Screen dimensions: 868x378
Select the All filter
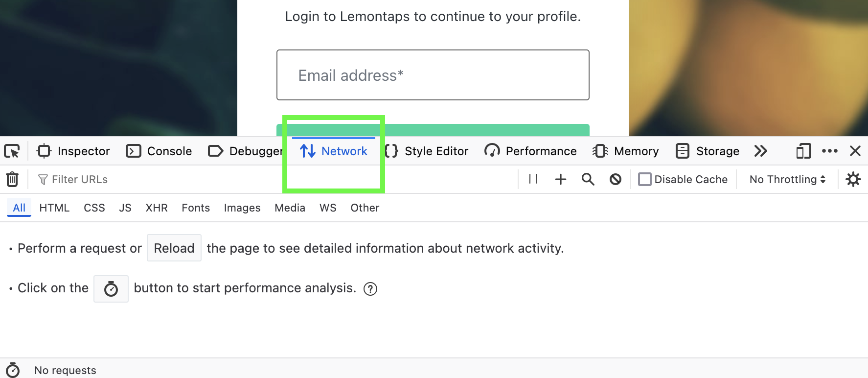pyautogui.click(x=19, y=208)
